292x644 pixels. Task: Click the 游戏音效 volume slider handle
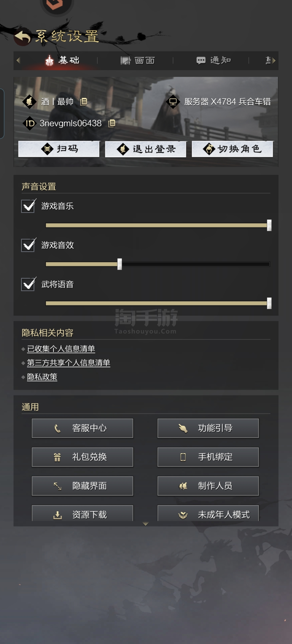120,264
